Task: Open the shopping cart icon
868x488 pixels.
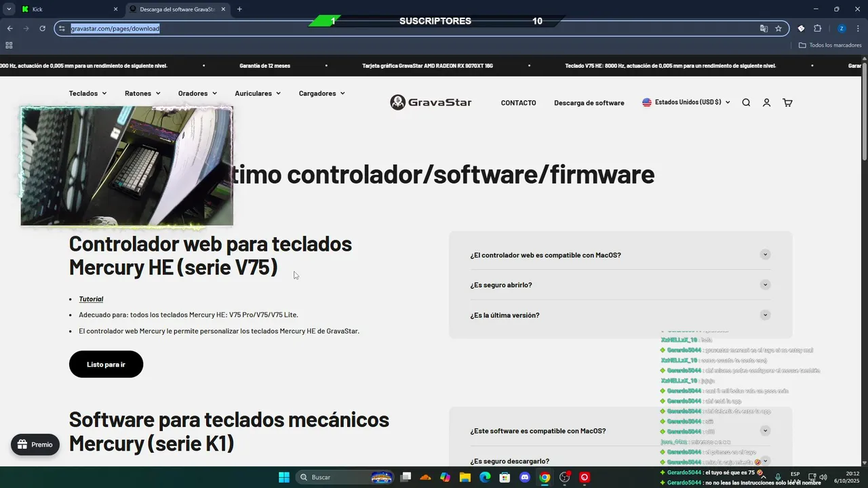Action: tap(787, 102)
